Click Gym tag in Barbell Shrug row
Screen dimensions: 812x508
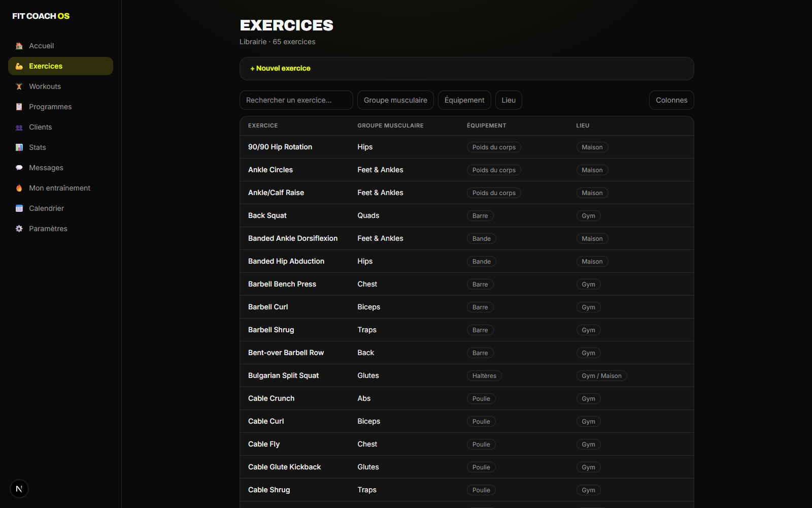pos(588,330)
